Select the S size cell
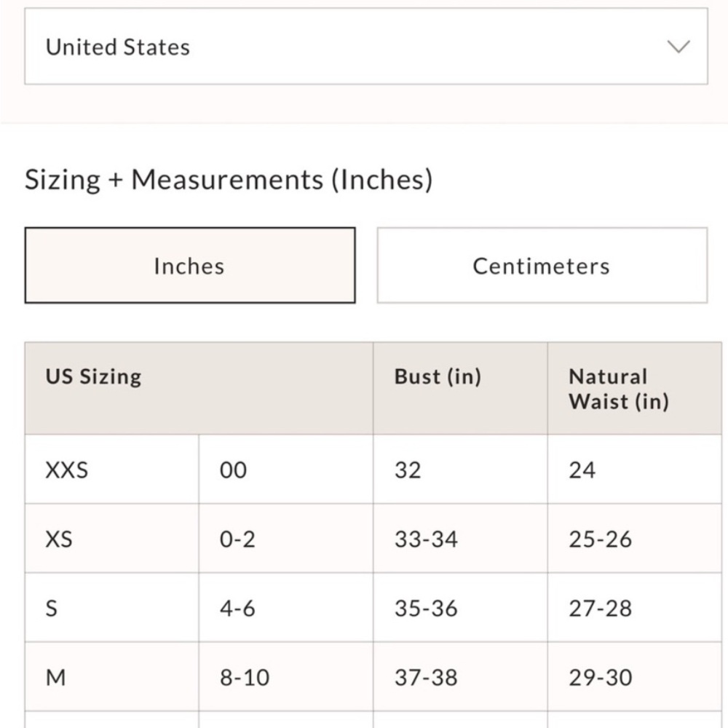This screenshot has height=728, width=728. [52, 608]
